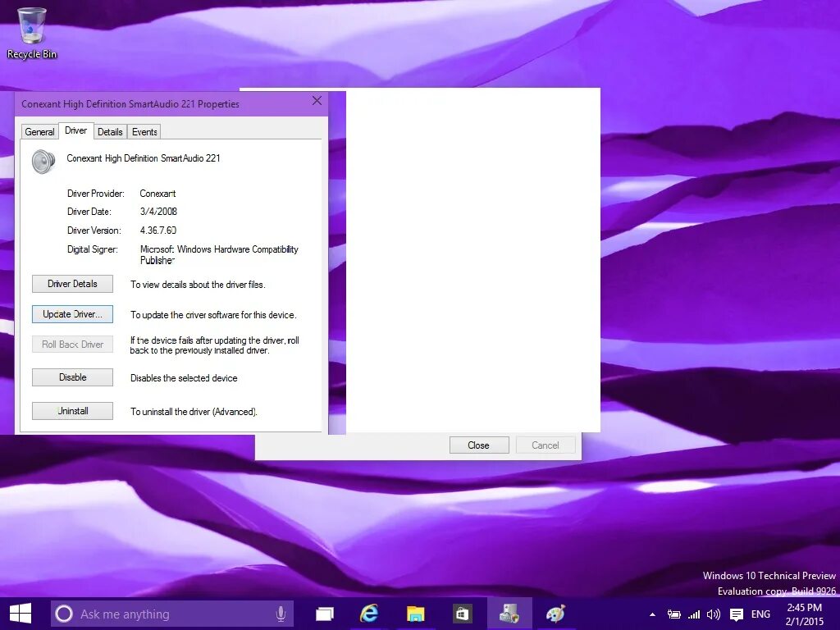
Task: Open the General tab
Action: point(39,131)
